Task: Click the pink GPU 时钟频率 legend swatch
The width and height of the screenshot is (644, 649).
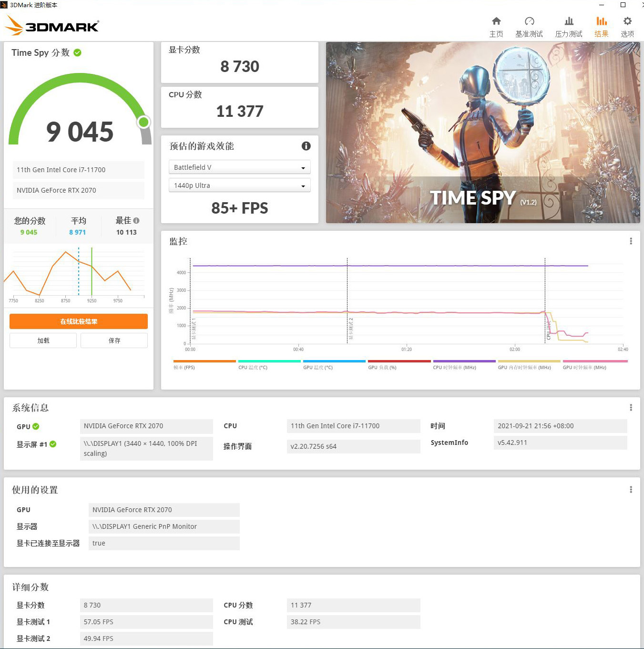Action: point(595,361)
